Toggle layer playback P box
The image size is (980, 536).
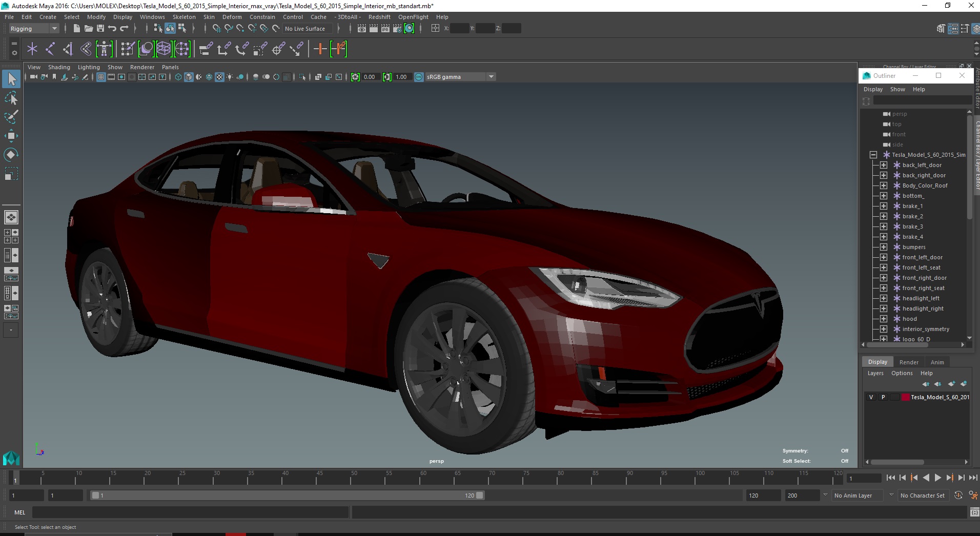[x=883, y=397]
